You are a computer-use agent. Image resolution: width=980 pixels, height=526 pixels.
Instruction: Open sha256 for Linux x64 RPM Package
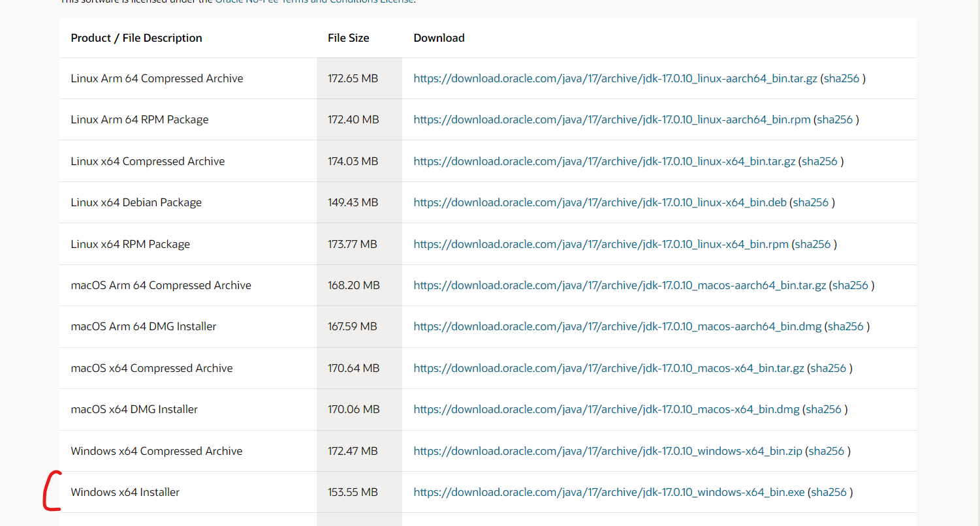tap(813, 244)
